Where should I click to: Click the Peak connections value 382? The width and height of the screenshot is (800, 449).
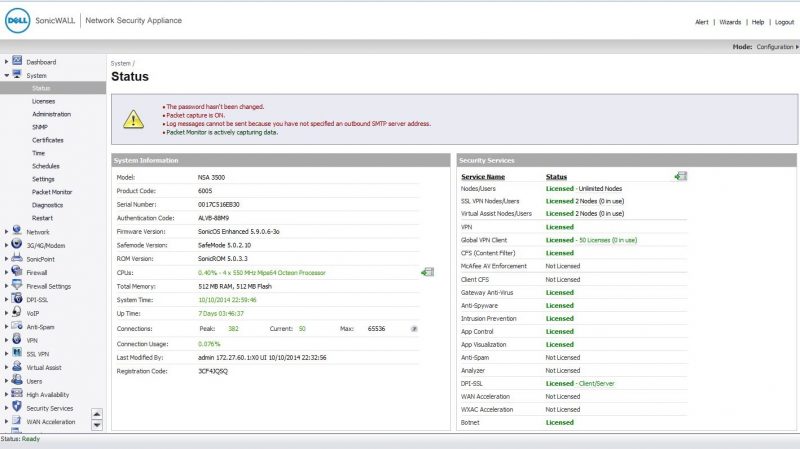(233, 329)
